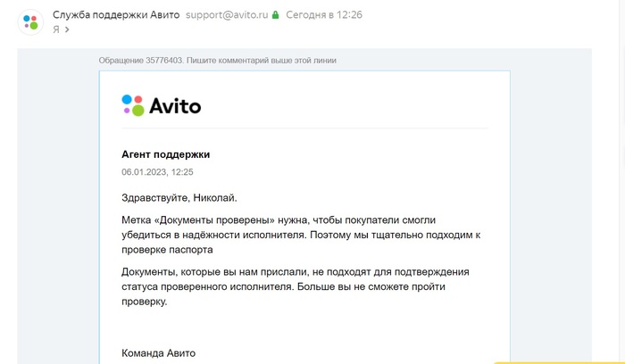
Task: Click the recipient label Я
Action: [56, 29]
